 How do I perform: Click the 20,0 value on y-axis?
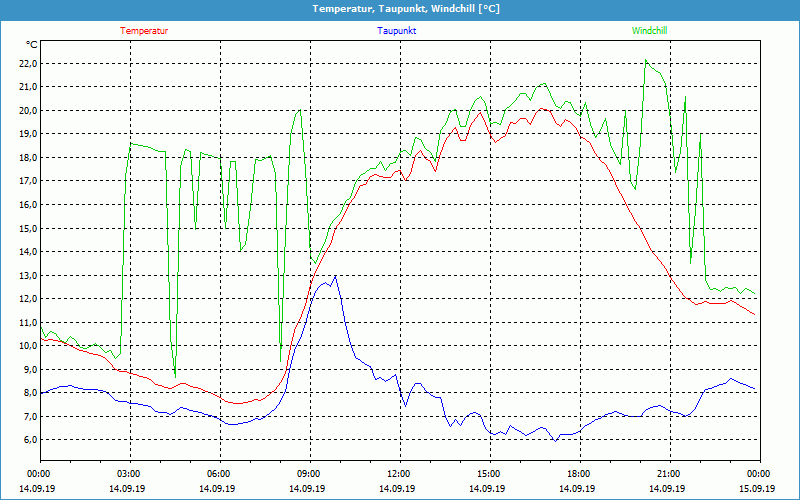click(x=26, y=110)
